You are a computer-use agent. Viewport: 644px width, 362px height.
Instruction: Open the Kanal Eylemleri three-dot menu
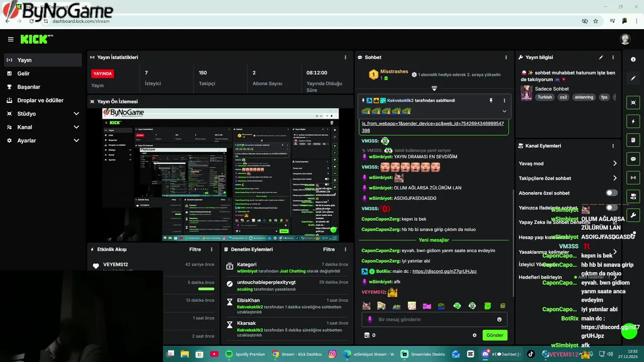(x=613, y=146)
